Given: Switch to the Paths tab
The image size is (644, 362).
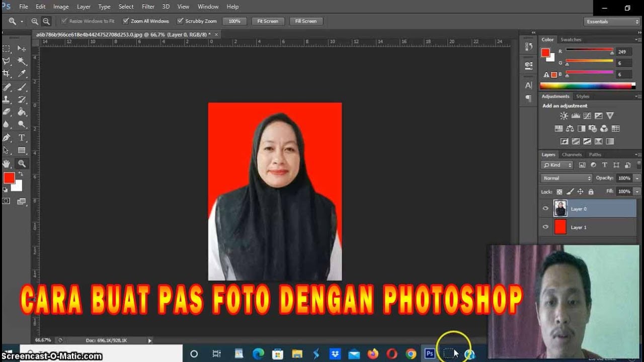Looking at the screenshot, I should (x=595, y=154).
